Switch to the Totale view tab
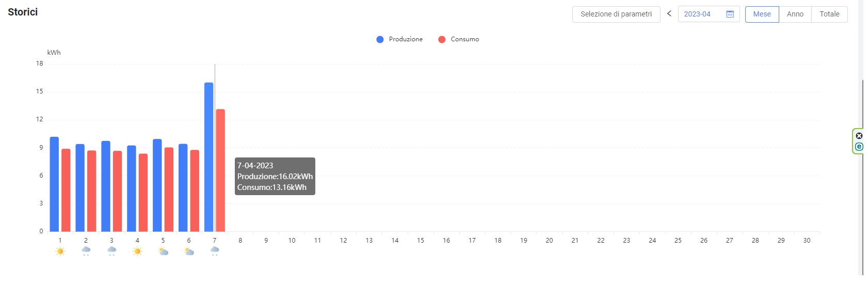The image size is (868, 286). pos(829,14)
